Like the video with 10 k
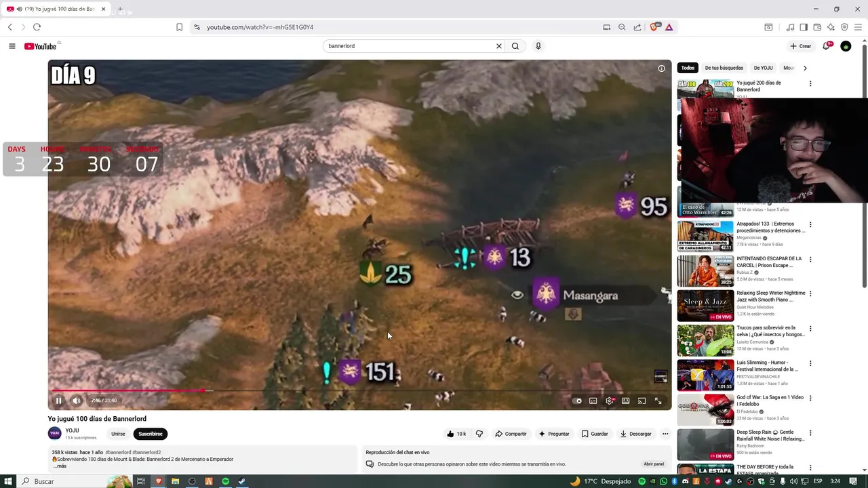 click(456, 434)
